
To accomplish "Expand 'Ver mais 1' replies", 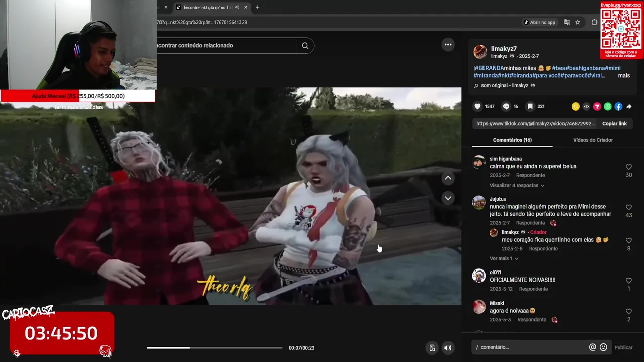I will pos(504,258).
